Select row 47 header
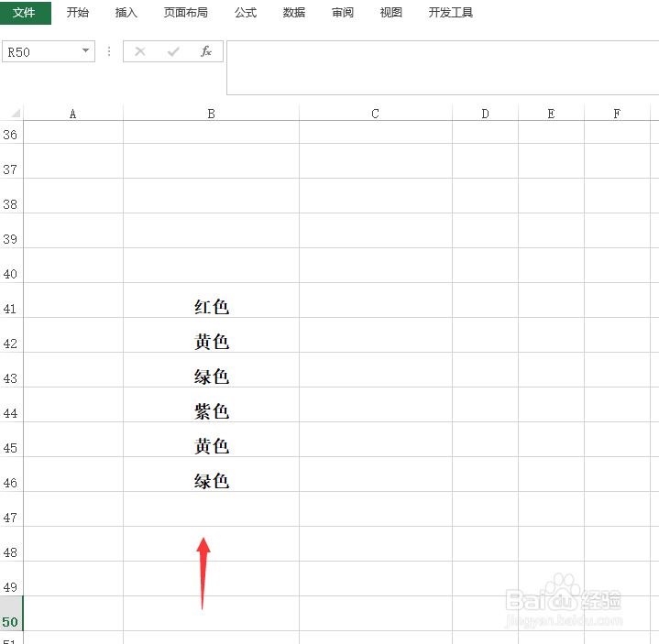 [11, 509]
